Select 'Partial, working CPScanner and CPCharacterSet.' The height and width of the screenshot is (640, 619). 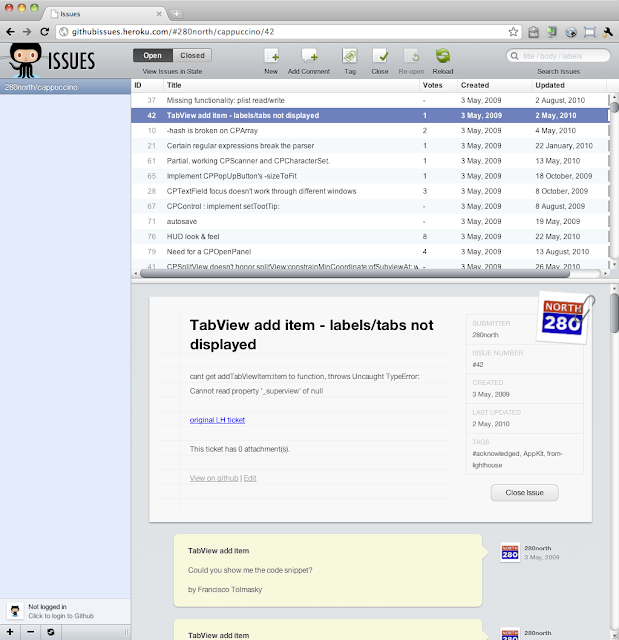[370, 161]
